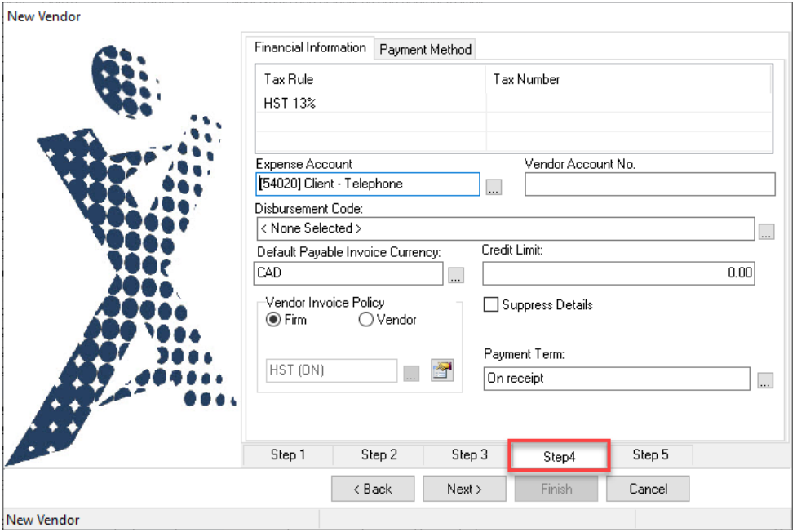This screenshot has width=797, height=532.
Task: Open the invoice currency lookup ellipsis button
Action: (456, 275)
